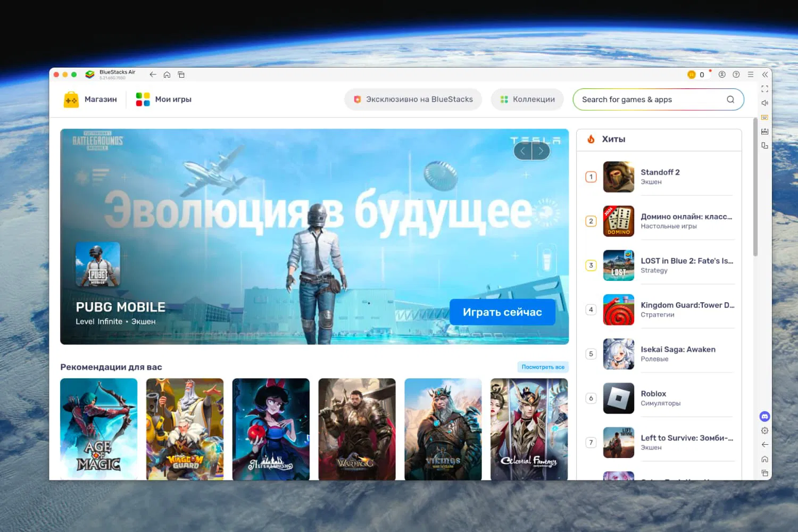
Task: Collapse the side toolbar with double chevron
Action: click(765, 74)
